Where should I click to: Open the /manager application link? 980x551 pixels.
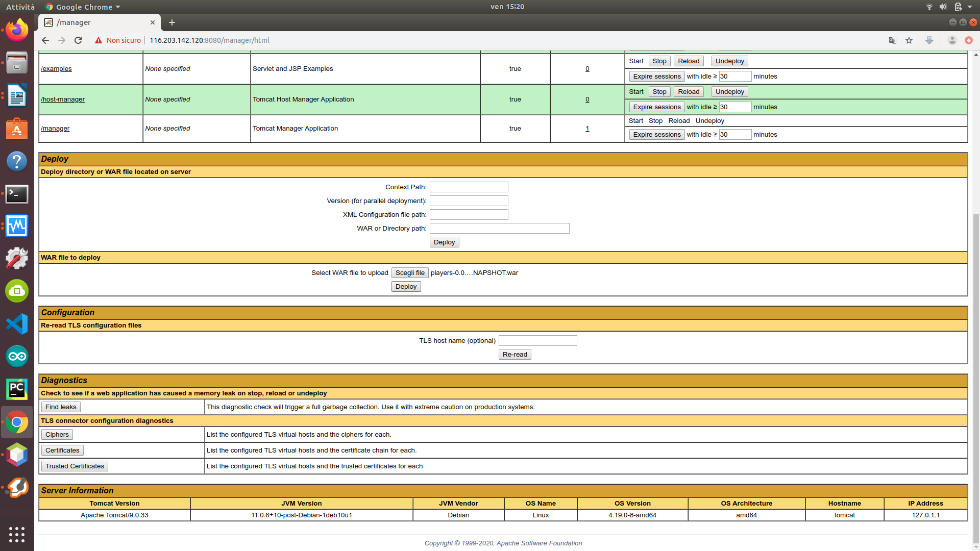pos(55,129)
